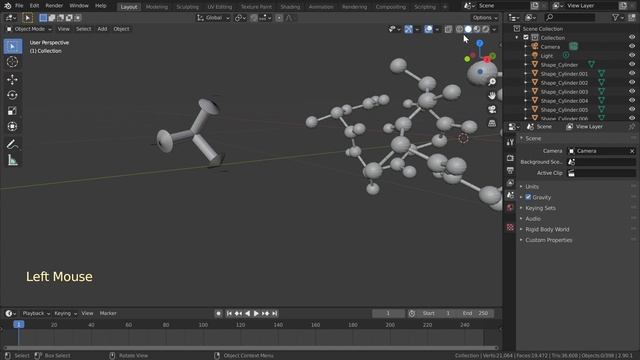This screenshot has width=640, height=360.
Task: Toggle Collection exclude checkbox in outliner
Action: [x=526, y=38]
